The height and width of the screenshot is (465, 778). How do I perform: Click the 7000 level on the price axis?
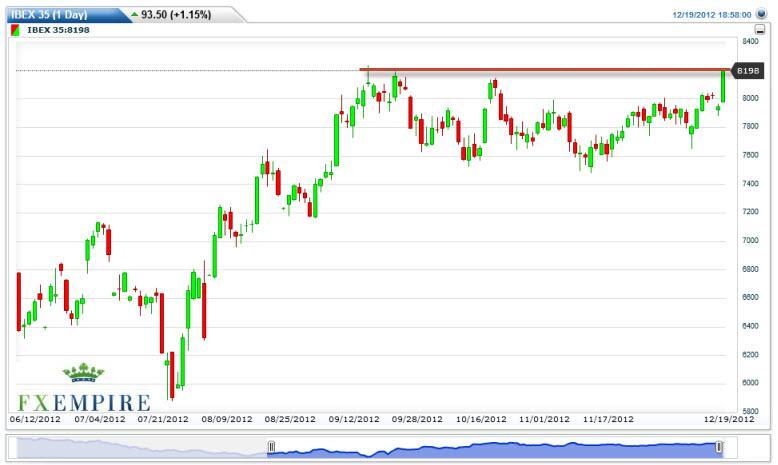coord(749,241)
